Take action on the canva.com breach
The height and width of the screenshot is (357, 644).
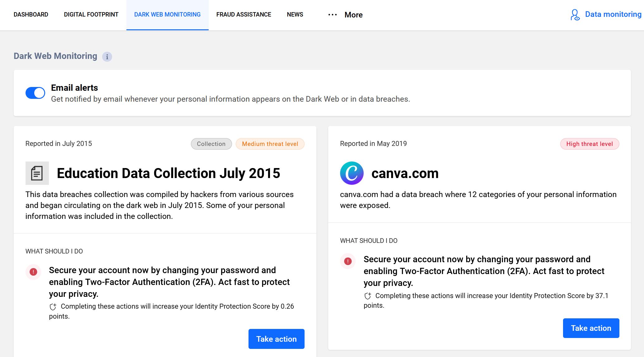(591, 328)
